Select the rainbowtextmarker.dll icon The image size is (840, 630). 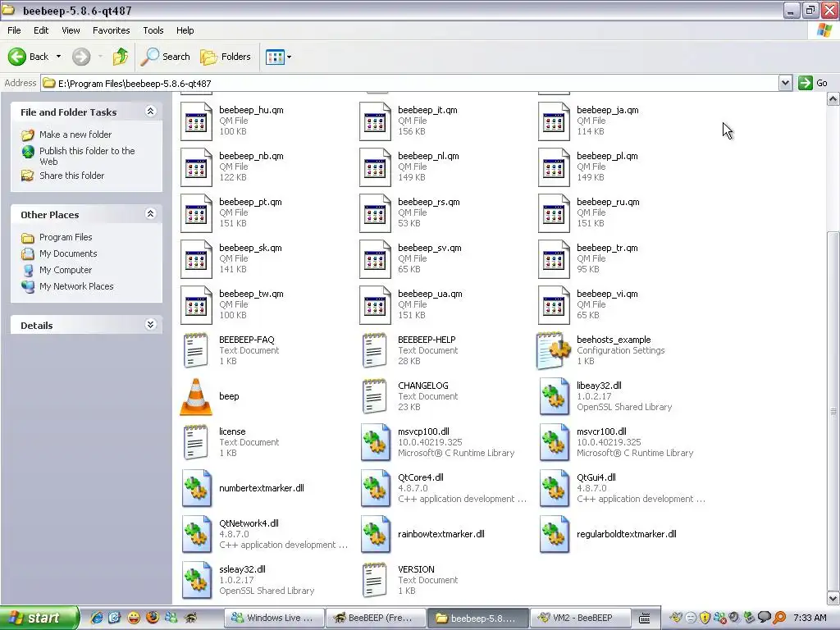point(375,535)
